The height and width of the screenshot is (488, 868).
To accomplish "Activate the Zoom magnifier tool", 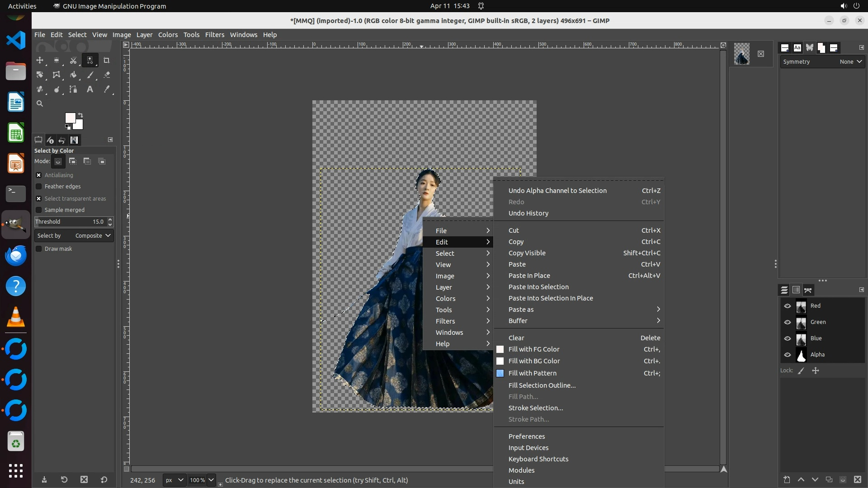I will point(40,103).
